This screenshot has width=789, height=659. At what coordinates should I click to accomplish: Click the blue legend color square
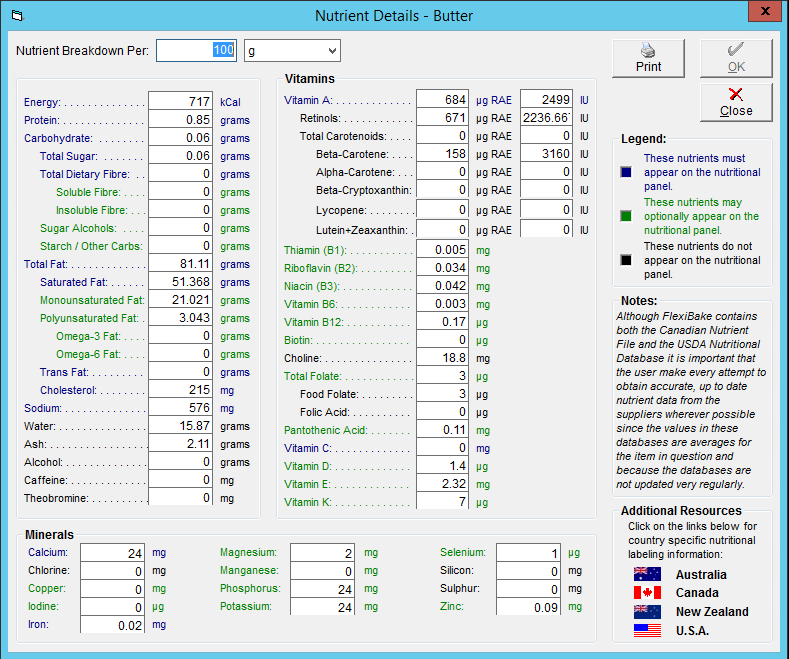tap(626, 172)
